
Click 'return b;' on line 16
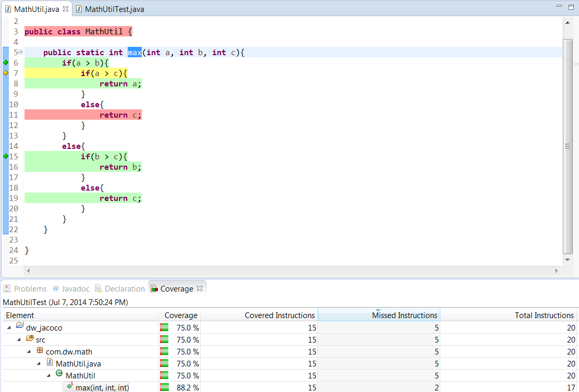[120, 167]
